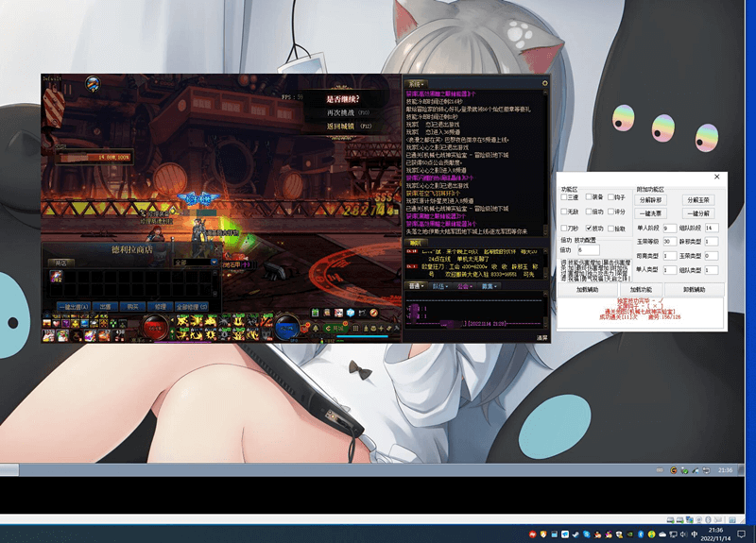Click the 修理 shop button
Viewport: 756px width, 543px height.
pos(160,306)
